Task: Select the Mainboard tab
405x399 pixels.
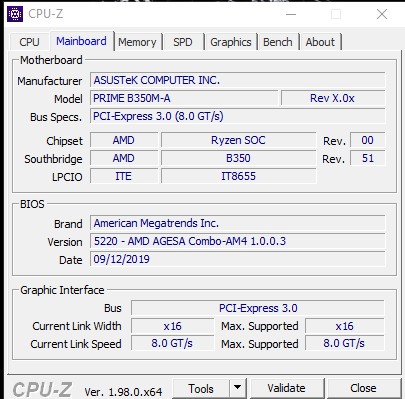Action: click(81, 41)
